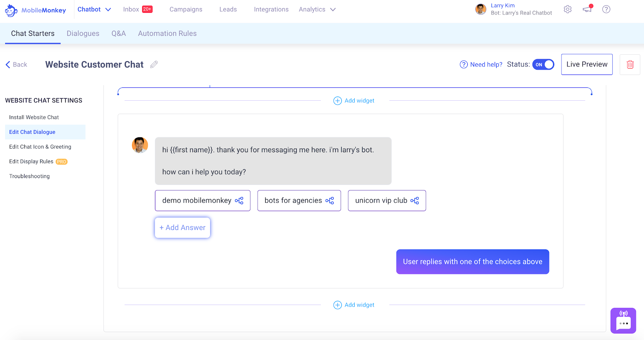Switch to the Dialogues tab
The image size is (644, 340).
point(83,33)
